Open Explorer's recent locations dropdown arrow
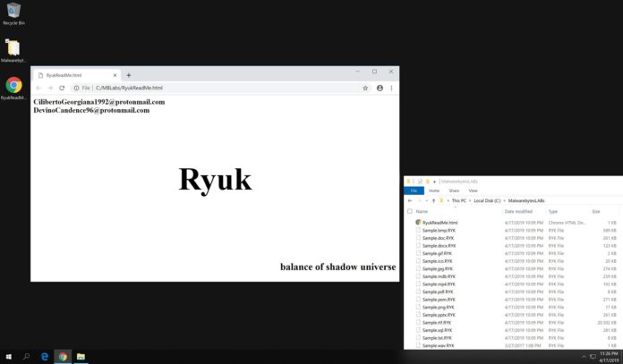The width and height of the screenshot is (623, 364). [x=427, y=201]
